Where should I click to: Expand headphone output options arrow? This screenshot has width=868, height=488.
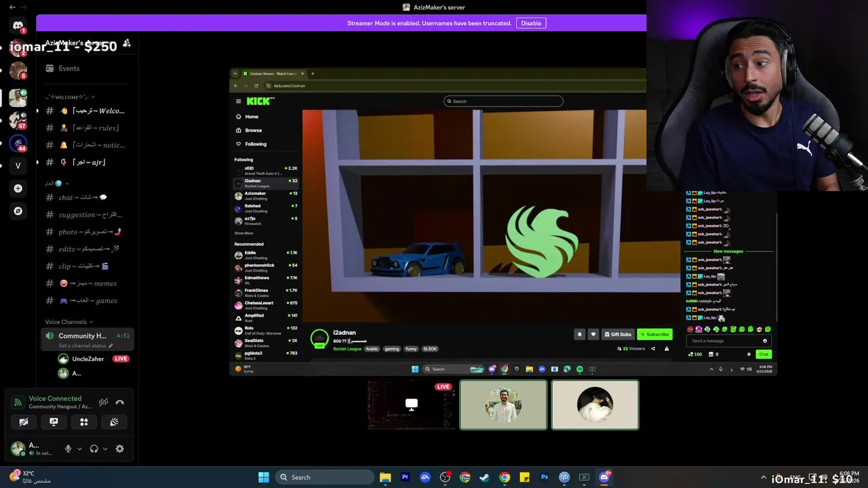point(105,449)
